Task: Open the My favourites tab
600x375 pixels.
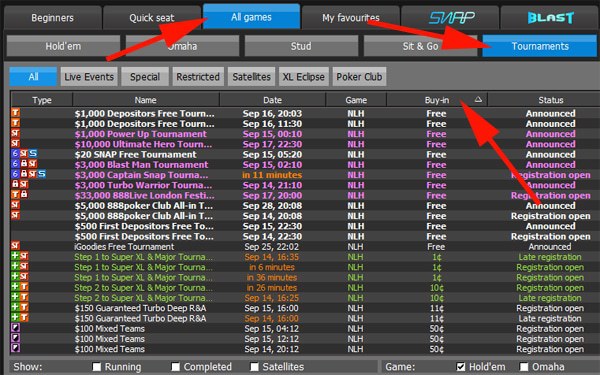Action: (351, 18)
